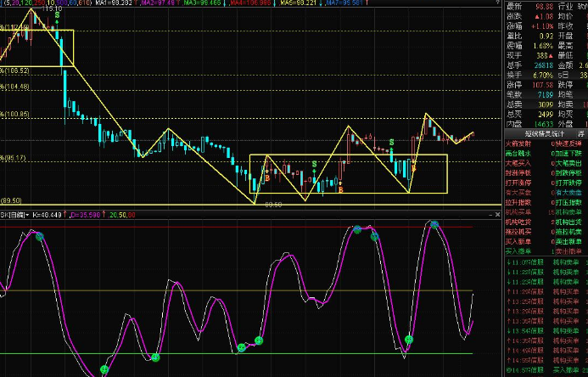Select the MA1=98.282 moving average label
The image size is (588, 377).
(x=114, y=3)
